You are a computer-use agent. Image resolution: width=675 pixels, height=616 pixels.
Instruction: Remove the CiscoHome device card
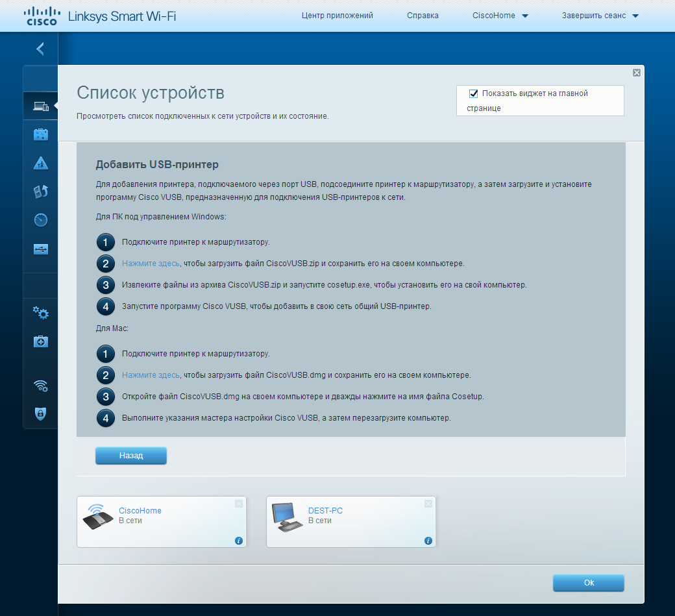tap(239, 504)
